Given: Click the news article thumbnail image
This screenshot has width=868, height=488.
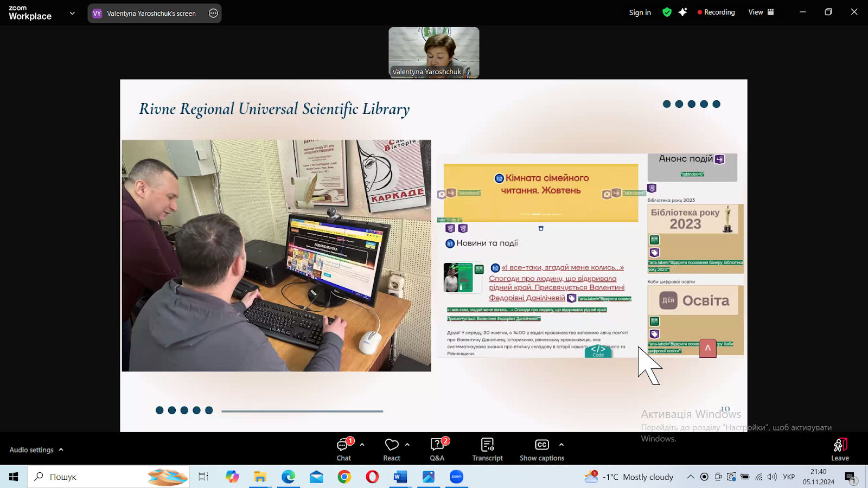Looking at the screenshot, I should [458, 278].
